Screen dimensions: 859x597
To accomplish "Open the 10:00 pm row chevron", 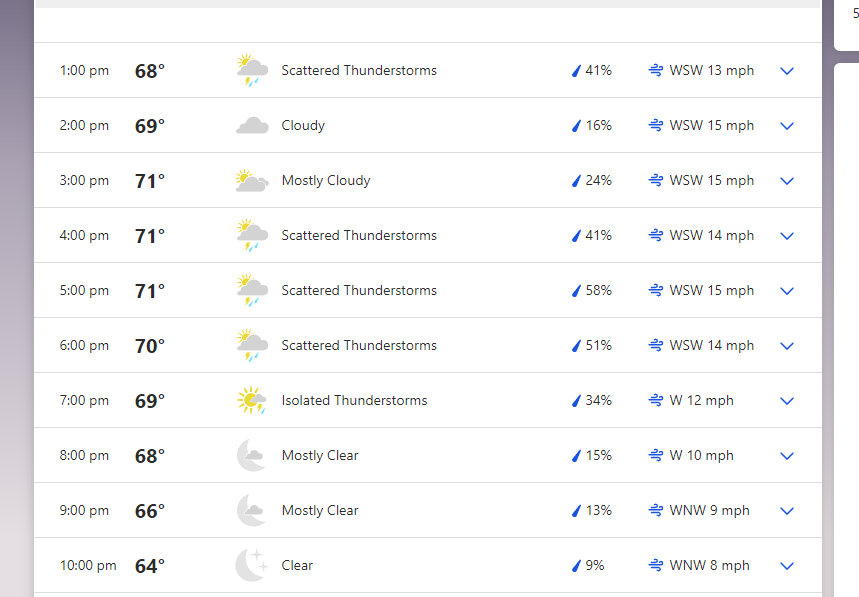I will click(x=787, y=566).
